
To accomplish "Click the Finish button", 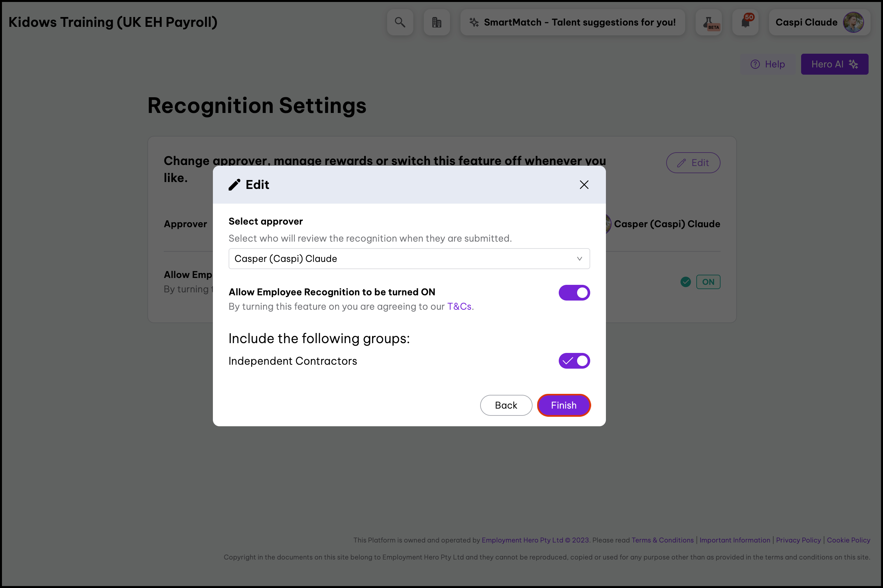I will pyautogui.click(x=564, y=405).
